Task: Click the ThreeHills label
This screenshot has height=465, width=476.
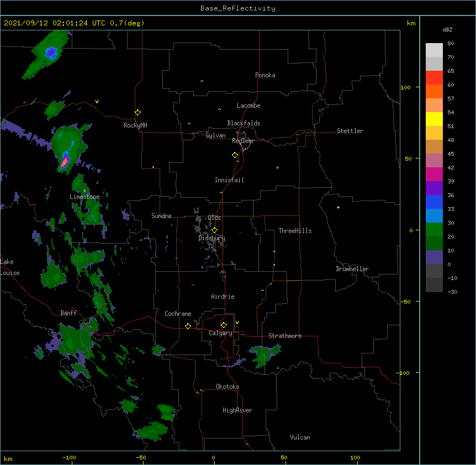Action: point(295,231)
